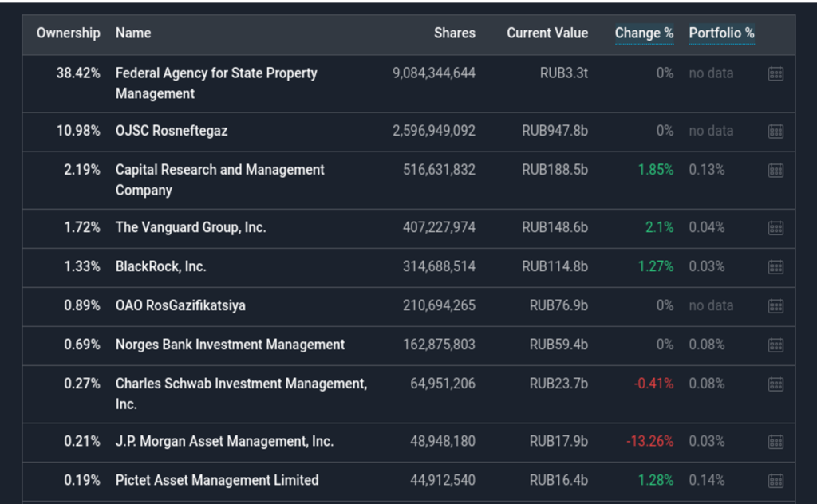
Task: Click the Current Value column header
Action: pyautogui.click(x=547, y=33)
